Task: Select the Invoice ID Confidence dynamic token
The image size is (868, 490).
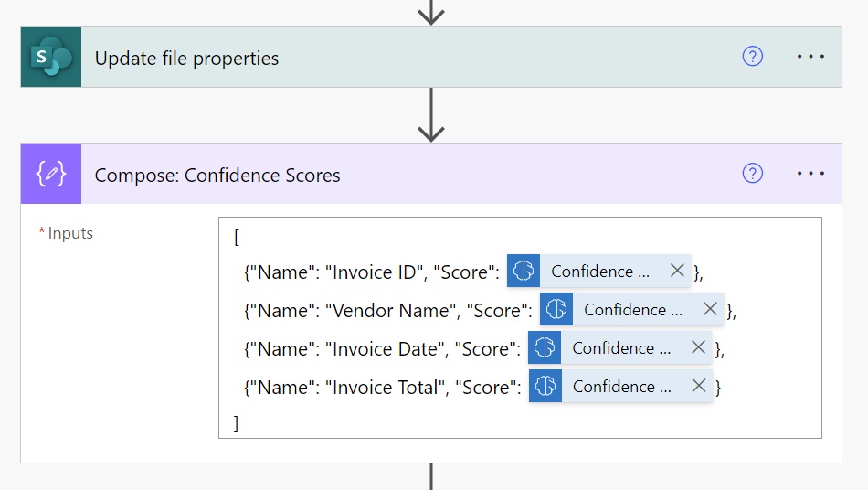Action: (599, 272)
